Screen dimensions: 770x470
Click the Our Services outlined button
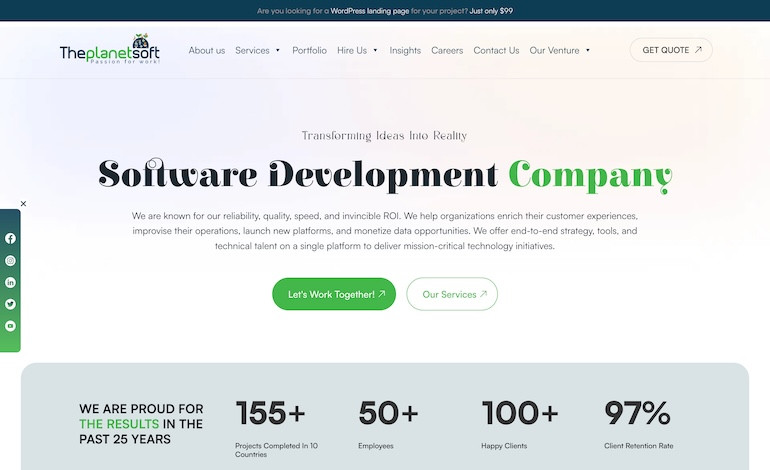point(452,294)
